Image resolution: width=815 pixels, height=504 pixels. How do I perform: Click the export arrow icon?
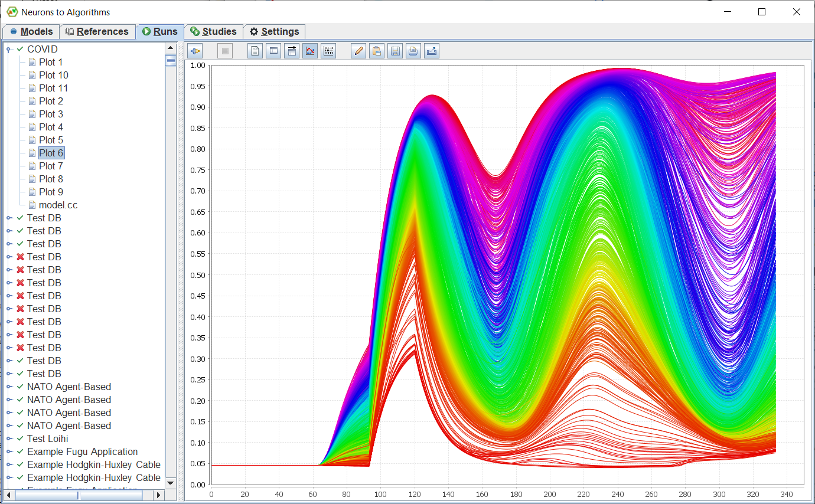click(x=432, y=51)
